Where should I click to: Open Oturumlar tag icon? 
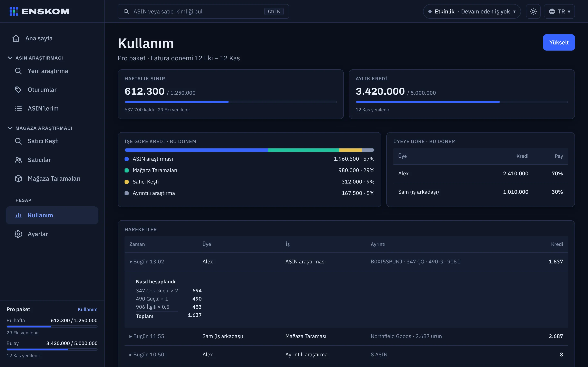[18, 90]
